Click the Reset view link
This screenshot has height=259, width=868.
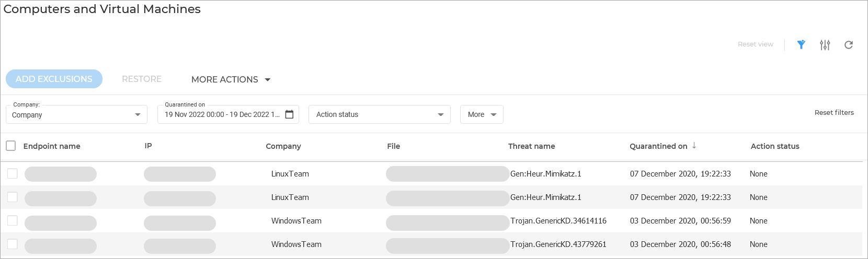[x=755, y=44]
